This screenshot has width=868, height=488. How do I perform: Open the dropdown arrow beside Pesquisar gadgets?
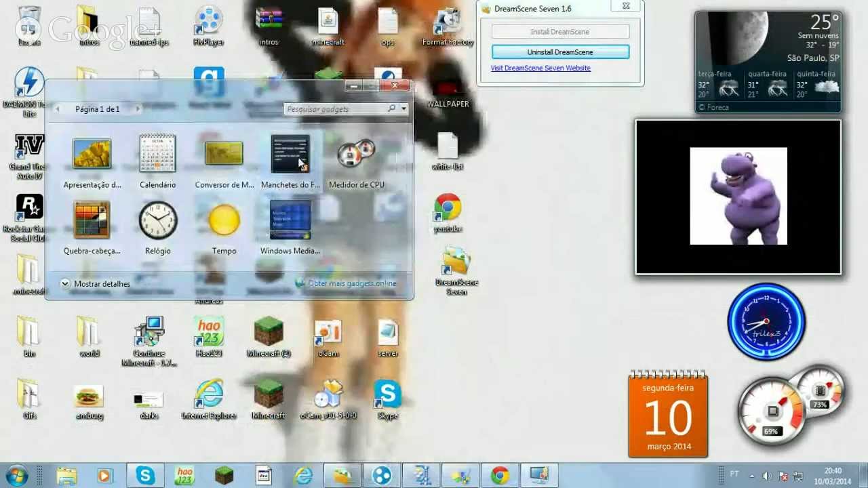point(403,108)
